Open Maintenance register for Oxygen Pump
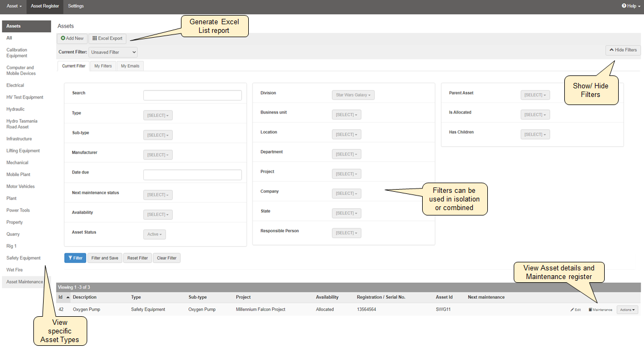 coord(600,310)
